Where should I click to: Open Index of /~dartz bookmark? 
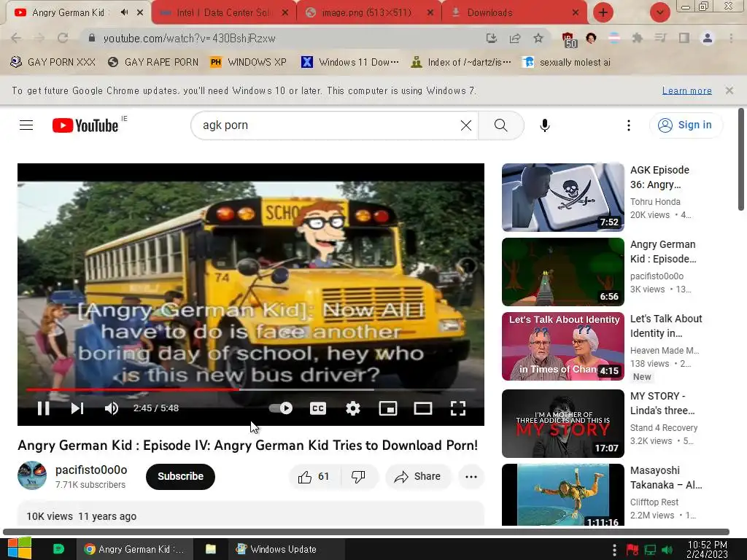461,62
